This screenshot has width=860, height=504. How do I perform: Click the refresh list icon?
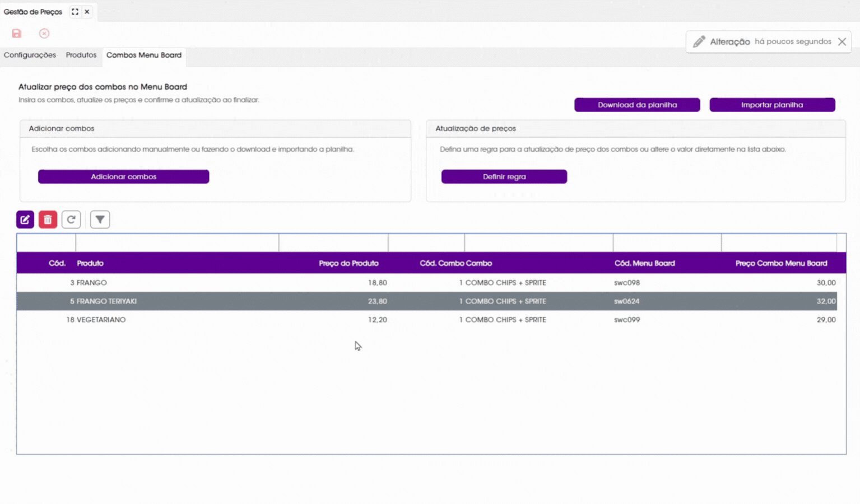coord(71,220)
